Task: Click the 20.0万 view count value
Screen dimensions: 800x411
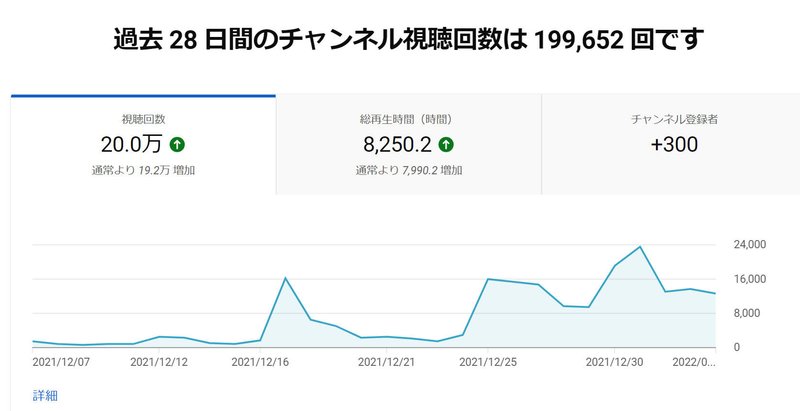Action: click(131, 145)
